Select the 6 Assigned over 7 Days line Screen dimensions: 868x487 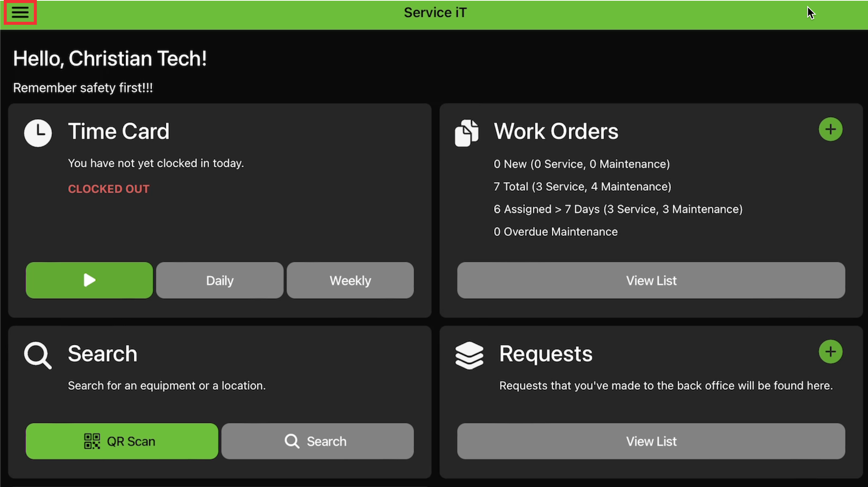(x=618, y=209)
